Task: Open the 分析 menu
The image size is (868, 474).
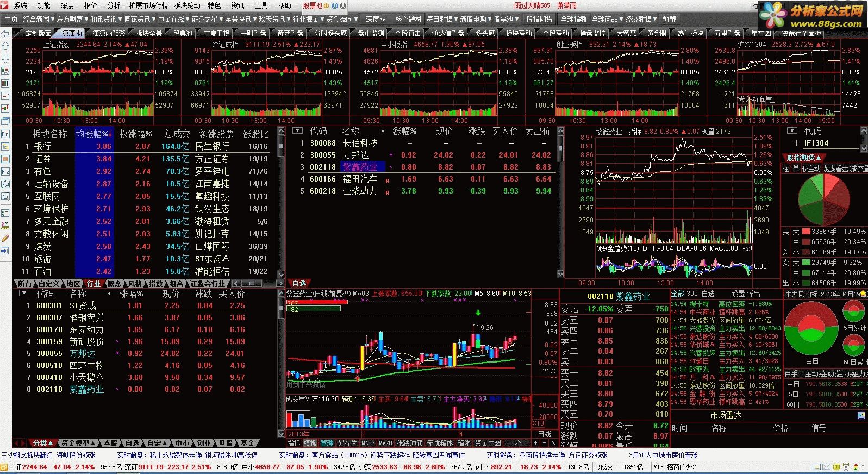Action: (114, 5)
